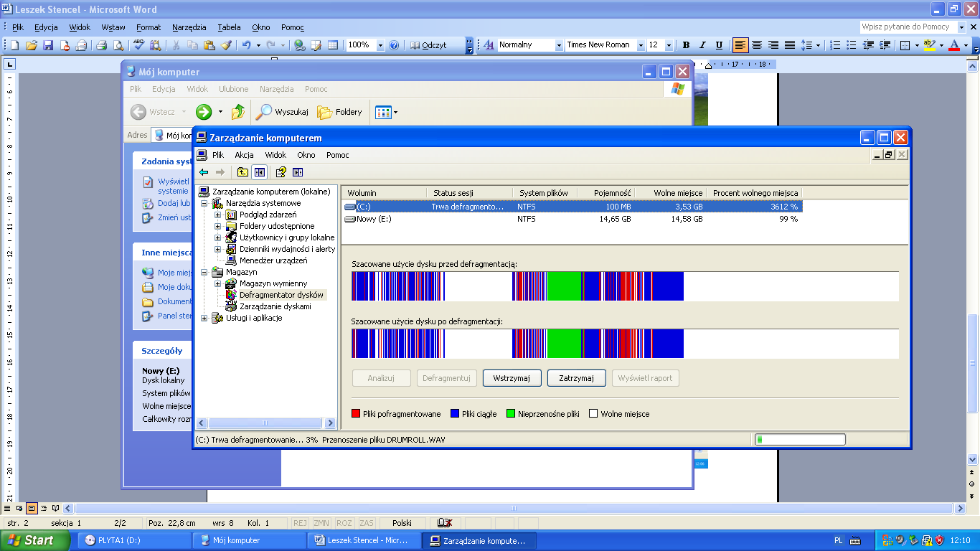Image resolution: width=980 pixels, height=551 pixels.
Task: Open Ulubione menu in Mój komputer
Action: [x=234, y=89]
